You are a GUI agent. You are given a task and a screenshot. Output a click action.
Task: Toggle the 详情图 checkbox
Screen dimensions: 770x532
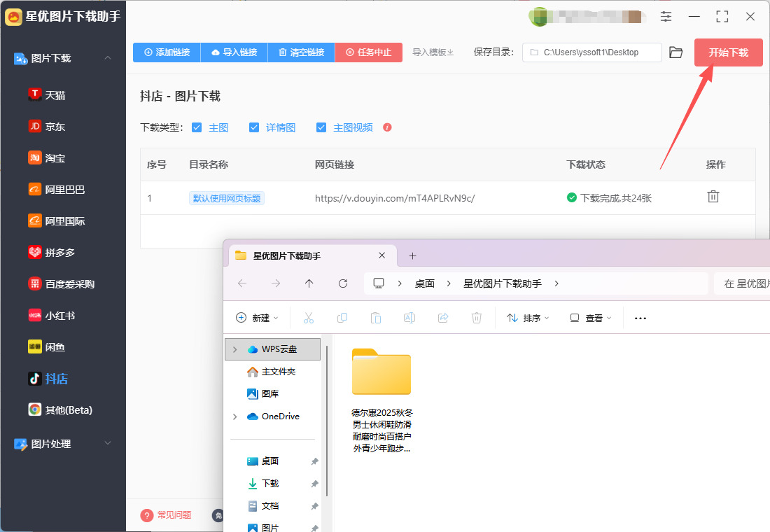pos(254,127)
